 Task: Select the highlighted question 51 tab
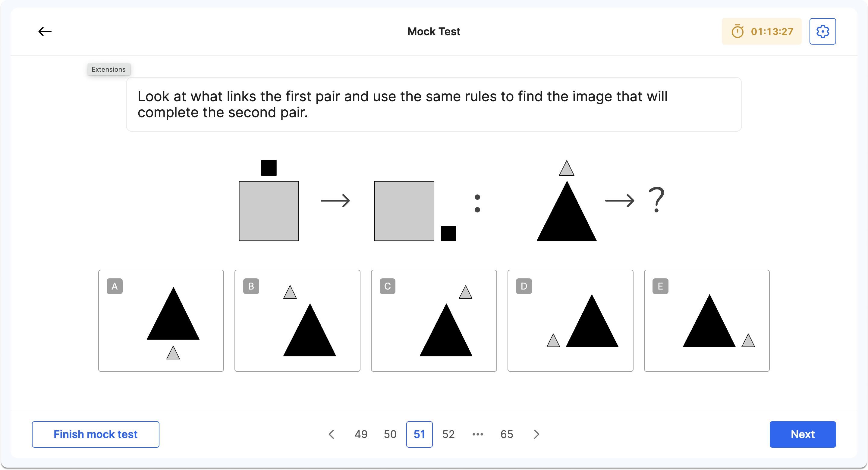(419, 434)
